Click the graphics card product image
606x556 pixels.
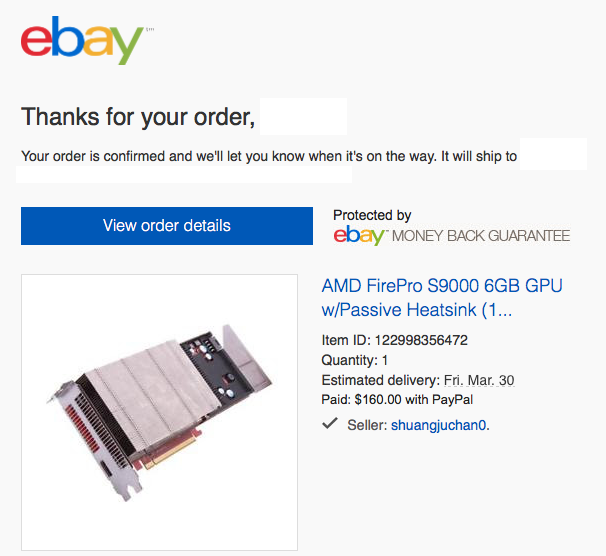click(159, 412)
